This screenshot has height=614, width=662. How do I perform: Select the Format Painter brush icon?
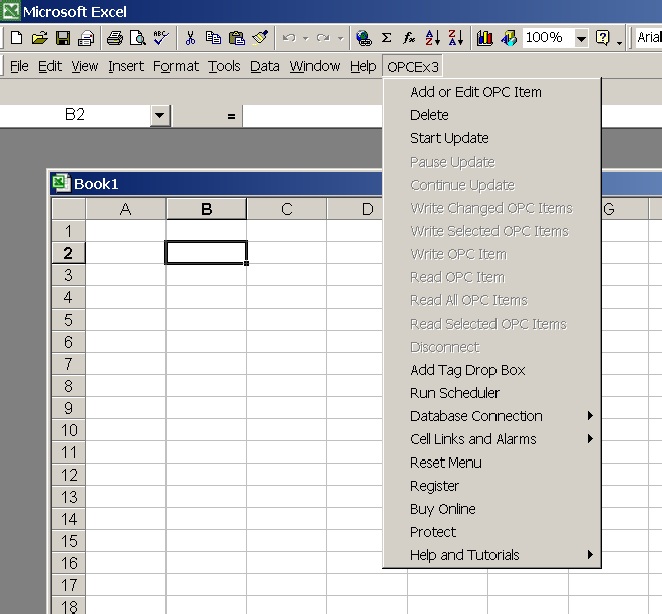260,38
